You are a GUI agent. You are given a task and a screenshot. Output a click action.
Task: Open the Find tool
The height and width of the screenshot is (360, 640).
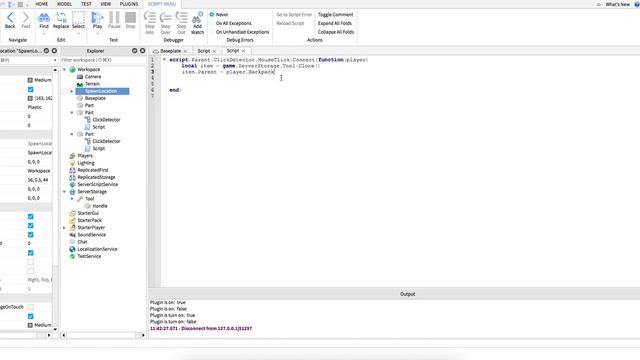44,20
